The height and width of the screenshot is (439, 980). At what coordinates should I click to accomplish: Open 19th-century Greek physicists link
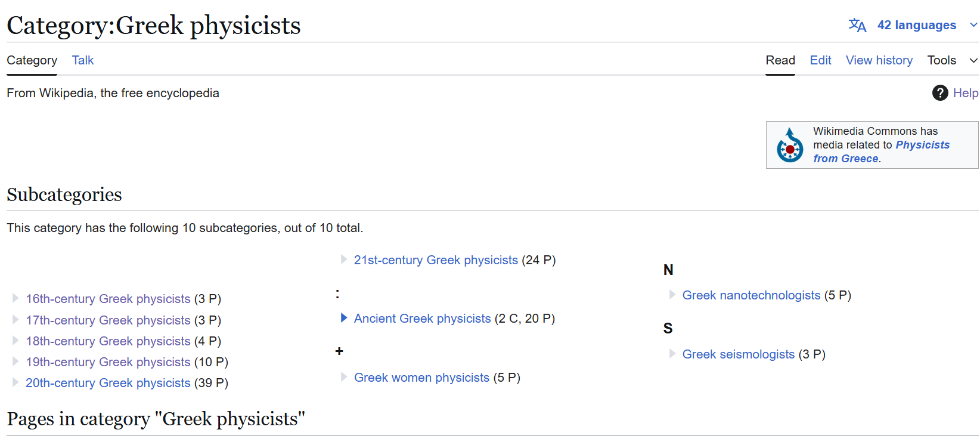(x=108, y=362)
